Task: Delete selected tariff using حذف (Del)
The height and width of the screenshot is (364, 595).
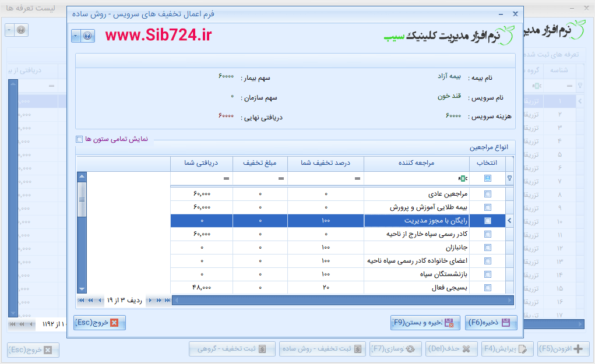Action: tap(452, 349)
